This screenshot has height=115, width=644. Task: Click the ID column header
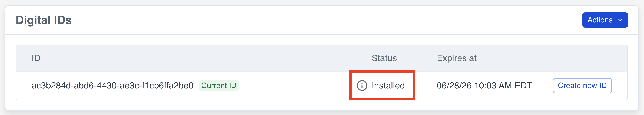tap(36, 58)
